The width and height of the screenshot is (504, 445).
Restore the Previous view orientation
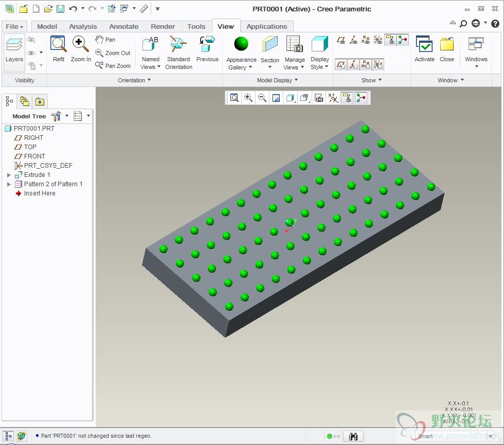click(x=207, y=49)
